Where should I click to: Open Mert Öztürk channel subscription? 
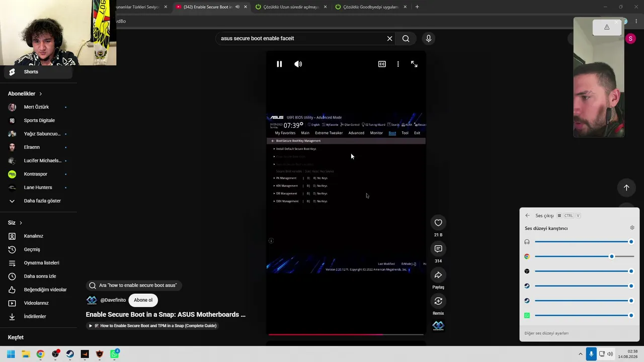pyautogui.click(x=39, y=107)
